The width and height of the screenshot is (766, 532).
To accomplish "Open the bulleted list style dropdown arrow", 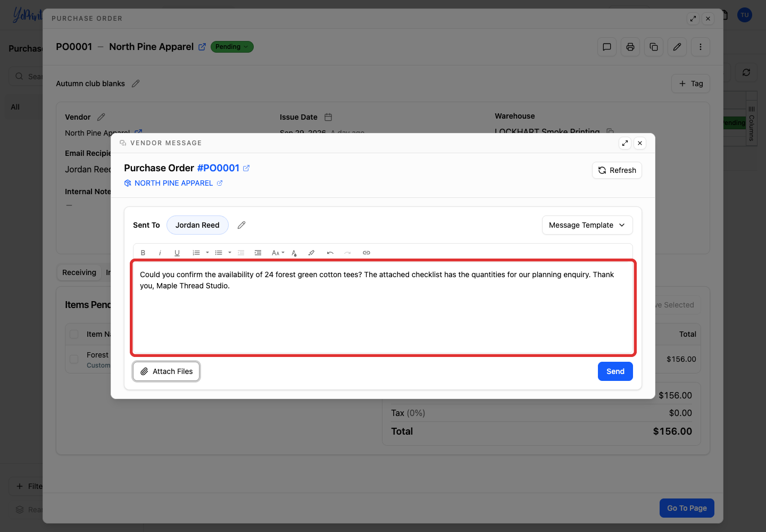I will click(x=230, y=253).
